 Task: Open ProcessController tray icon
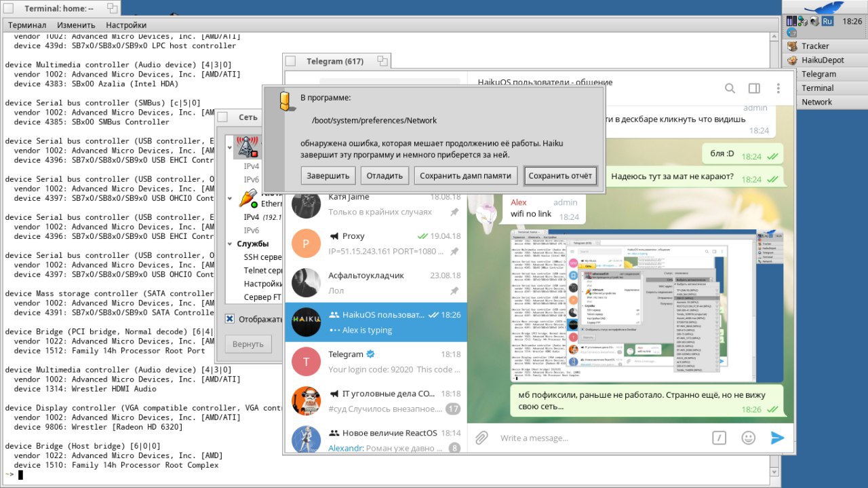tap(790, 21)
